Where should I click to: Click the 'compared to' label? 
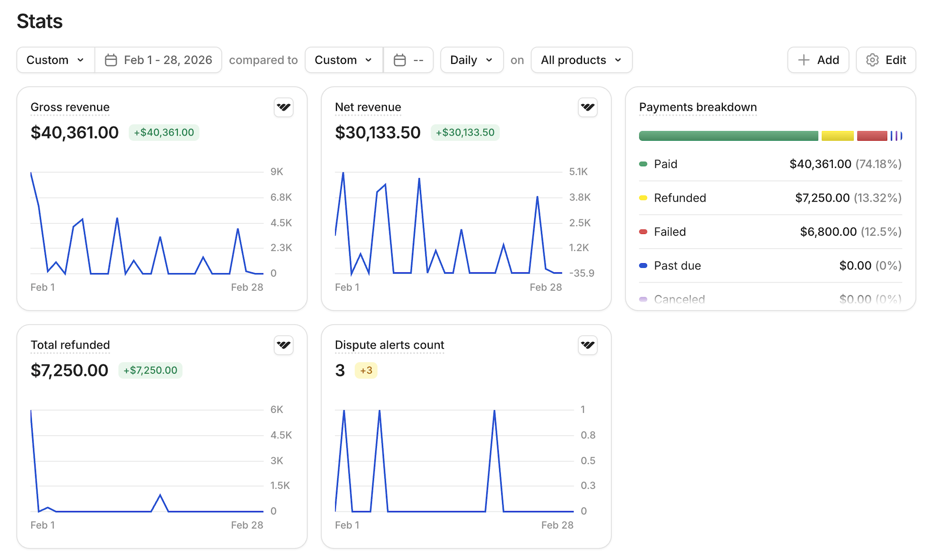click(x=263, y=60)
